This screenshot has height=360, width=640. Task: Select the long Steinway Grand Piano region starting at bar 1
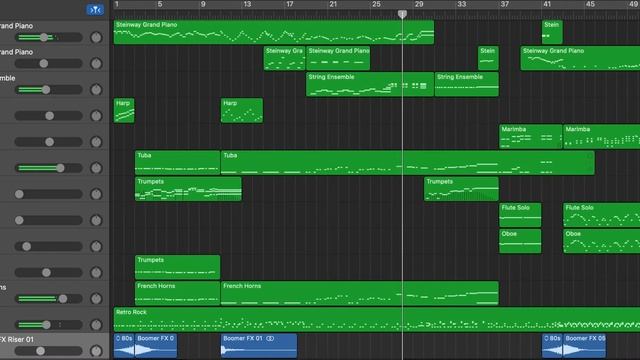click(274, 32)
